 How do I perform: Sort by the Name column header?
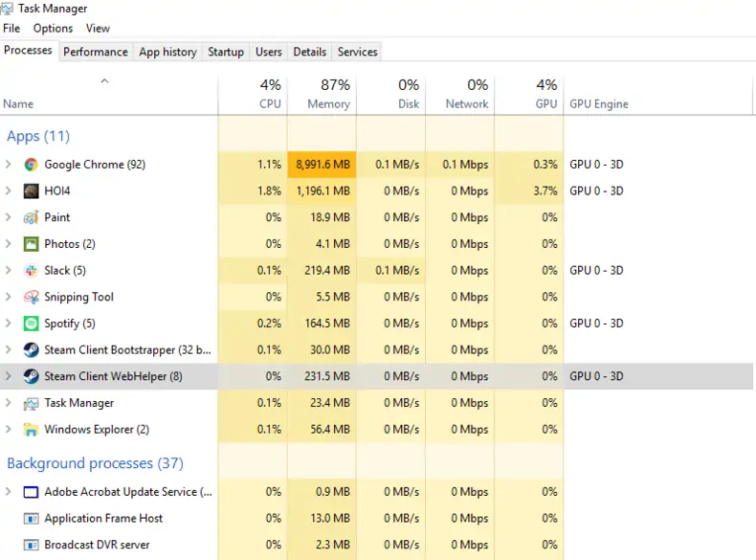coord(109,96)
